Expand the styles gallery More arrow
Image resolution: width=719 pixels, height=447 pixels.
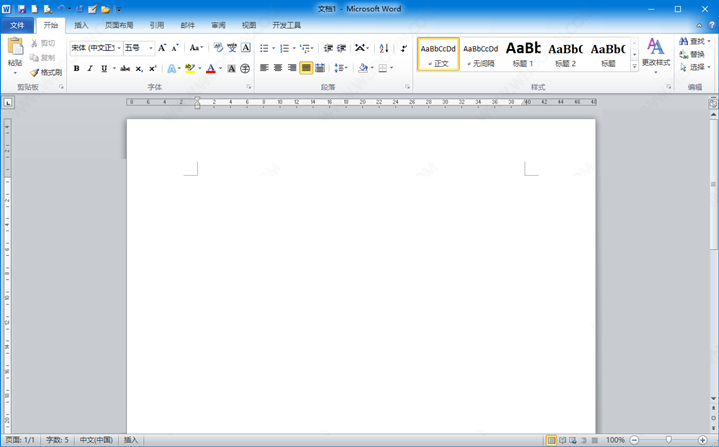635,66
